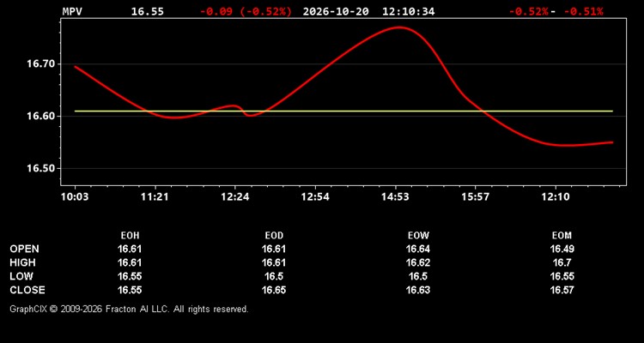Select the 12:24 time axis label
644x343 pixels.
[x=235, y=197]
